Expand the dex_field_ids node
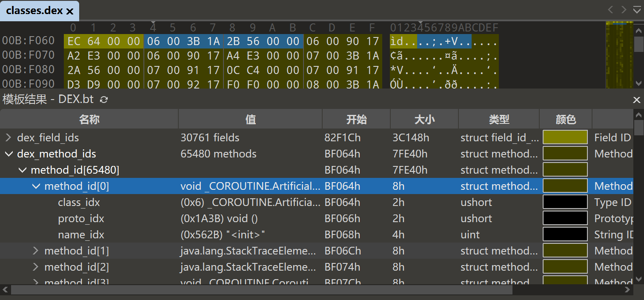644x300 pixels. (8, 138)
